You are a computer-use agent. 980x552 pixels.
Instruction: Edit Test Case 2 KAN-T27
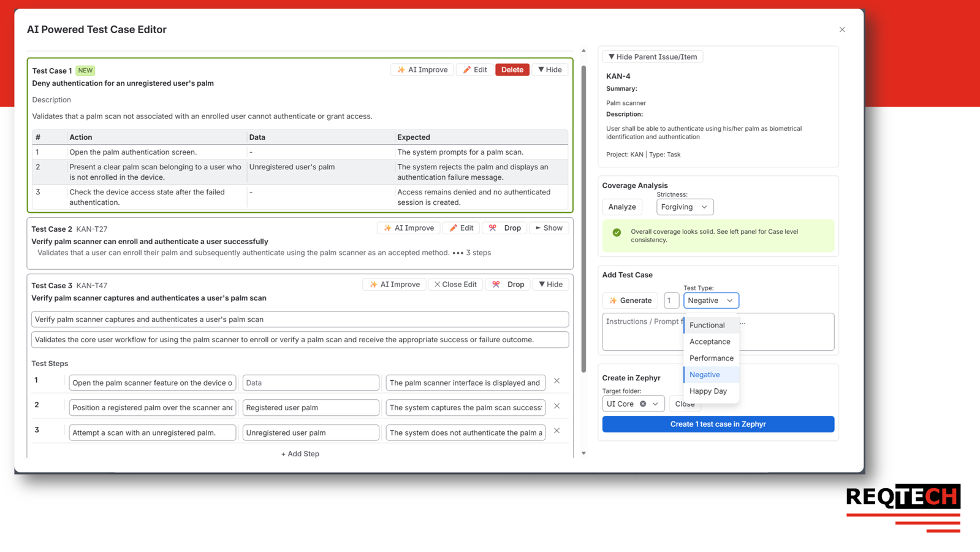click(462, 228)
